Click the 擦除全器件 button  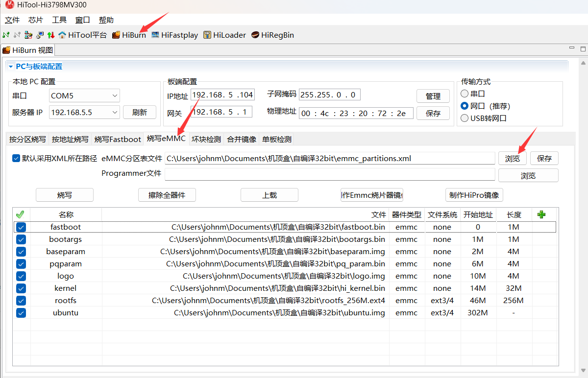(167, 195)
